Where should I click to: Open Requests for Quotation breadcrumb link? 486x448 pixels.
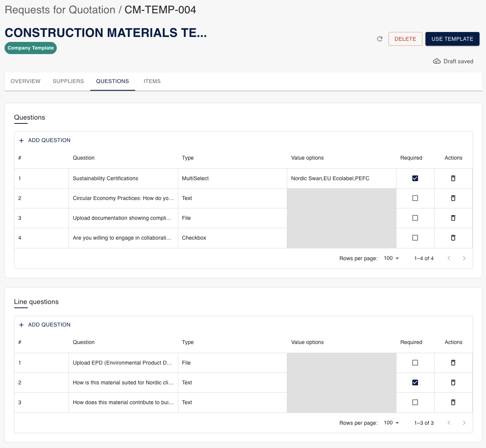coord(60,10)
